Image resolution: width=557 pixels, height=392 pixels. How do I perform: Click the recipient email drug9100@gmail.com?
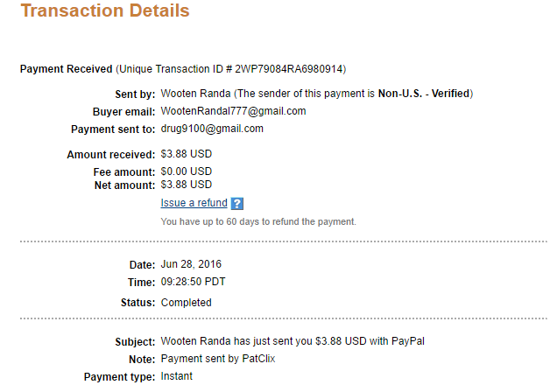(x=212, y=129)
